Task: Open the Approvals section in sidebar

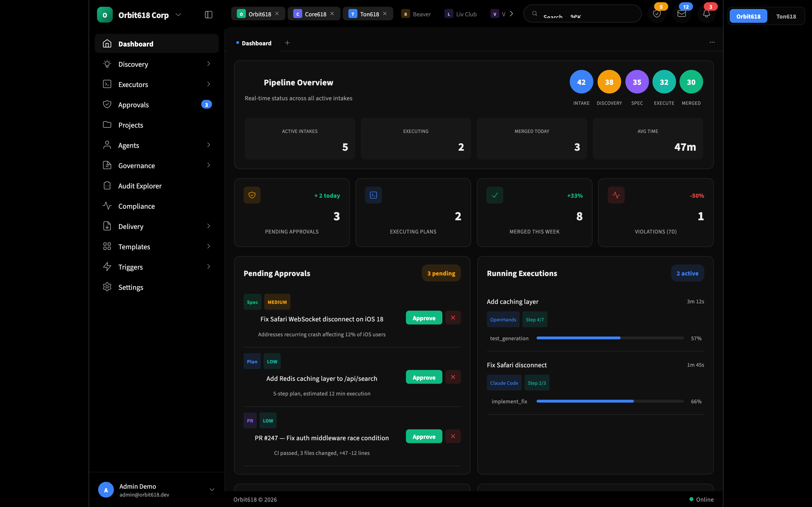Action: (x=134, y=104)
